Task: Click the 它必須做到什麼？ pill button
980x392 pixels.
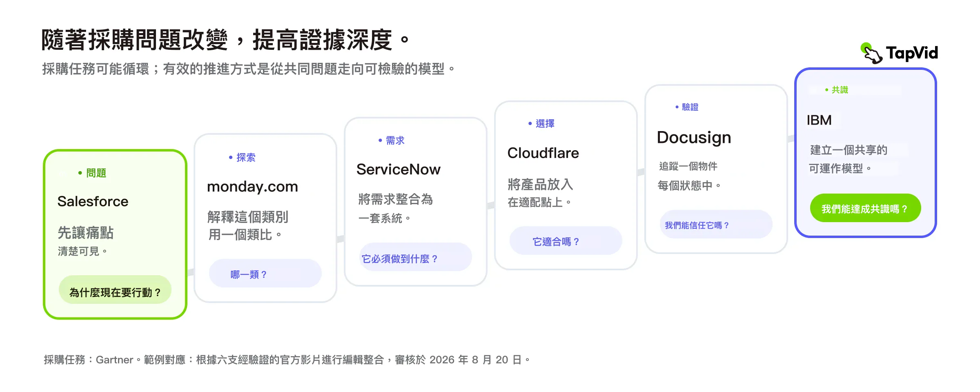Action: [416, 257]
